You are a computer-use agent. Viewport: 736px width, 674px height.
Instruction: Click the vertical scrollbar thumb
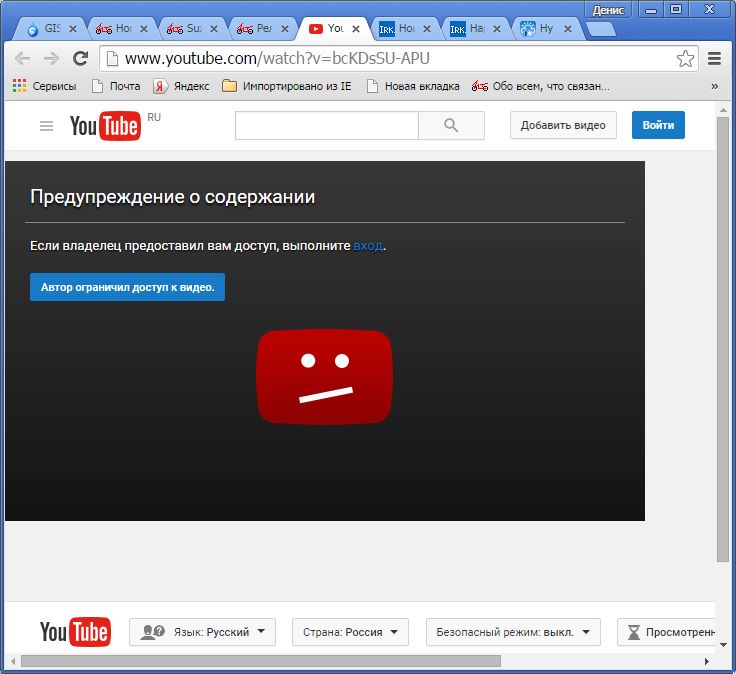pyautogui.click(x=723, y=339)
